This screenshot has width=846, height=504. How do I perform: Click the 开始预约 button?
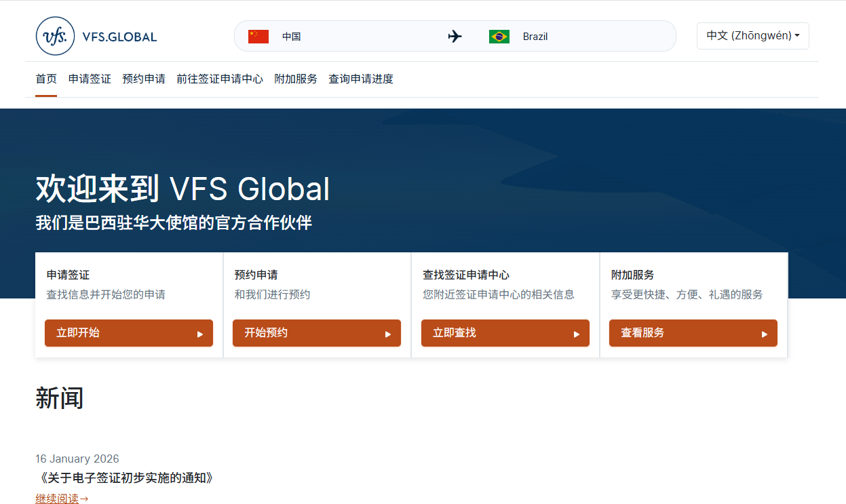point(316,333)
